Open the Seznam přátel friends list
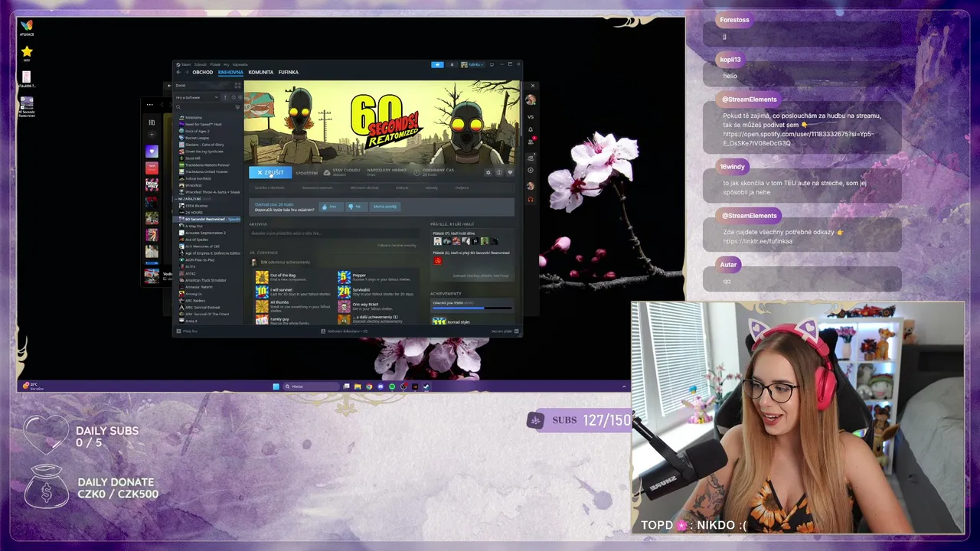 point(505,331)
